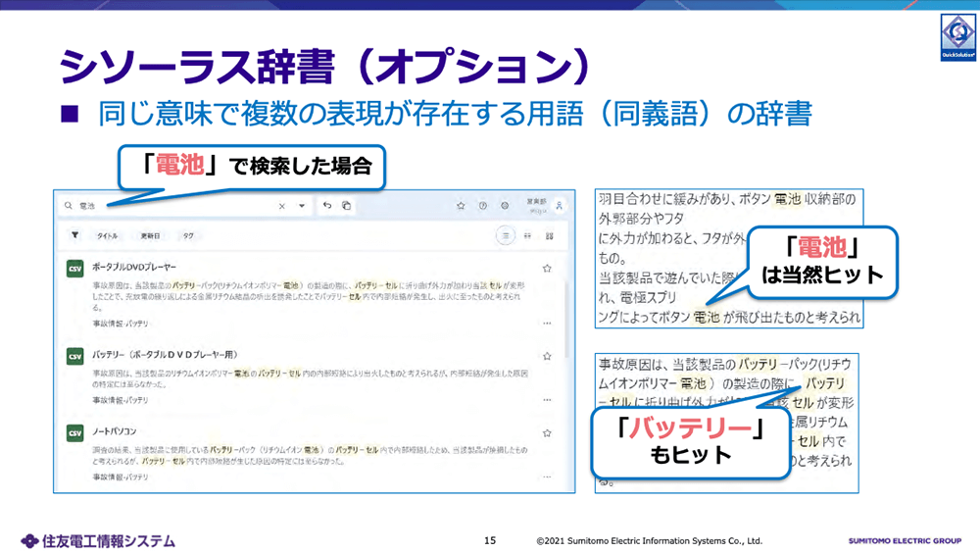This screenshot has width=980, height=552.
Task: Click the user account avatar icon
Action: tap(560, 205)
